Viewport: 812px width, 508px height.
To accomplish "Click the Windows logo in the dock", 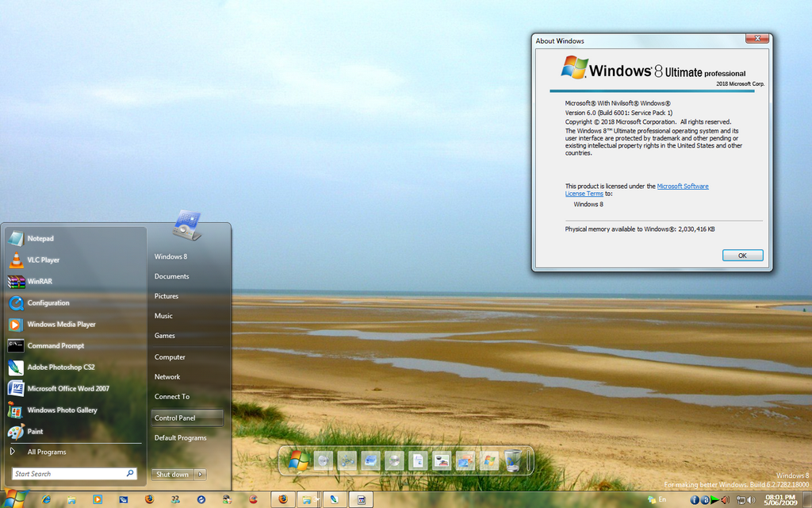I will pyautogui.click(x=299, y=460).
